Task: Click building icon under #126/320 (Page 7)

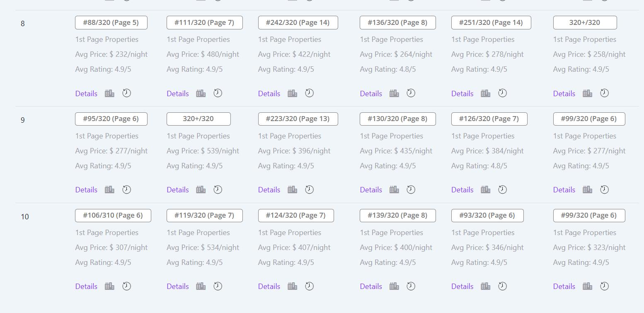Action: click(x=486, y=190)
